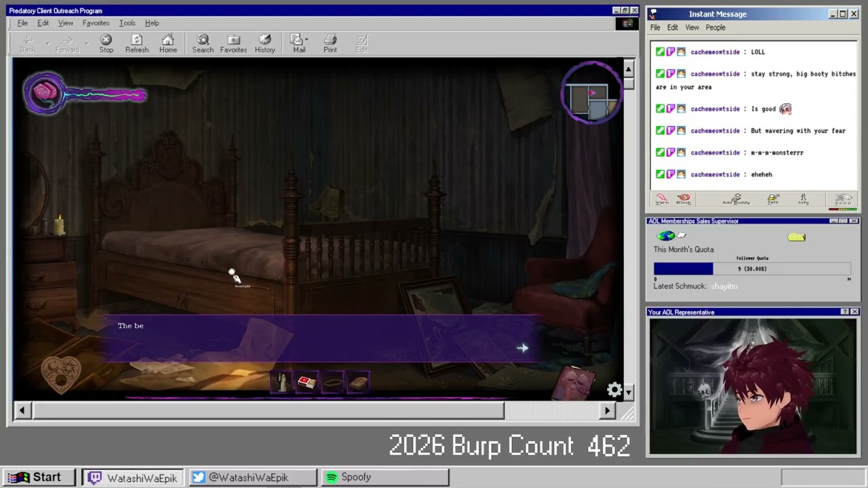Click the help button in AOL Representative window
Viewport: 868px width, 488px height.
point(844,312)
